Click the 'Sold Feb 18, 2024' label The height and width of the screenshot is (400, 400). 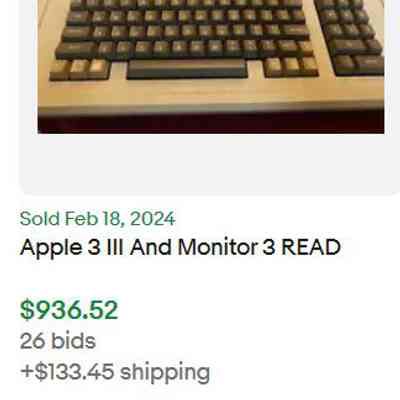97,219
